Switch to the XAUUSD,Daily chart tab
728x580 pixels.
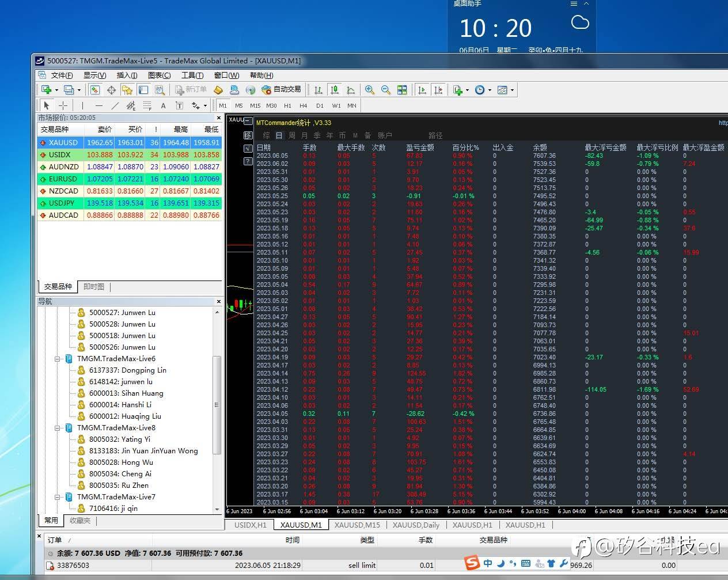coord(416,525)
